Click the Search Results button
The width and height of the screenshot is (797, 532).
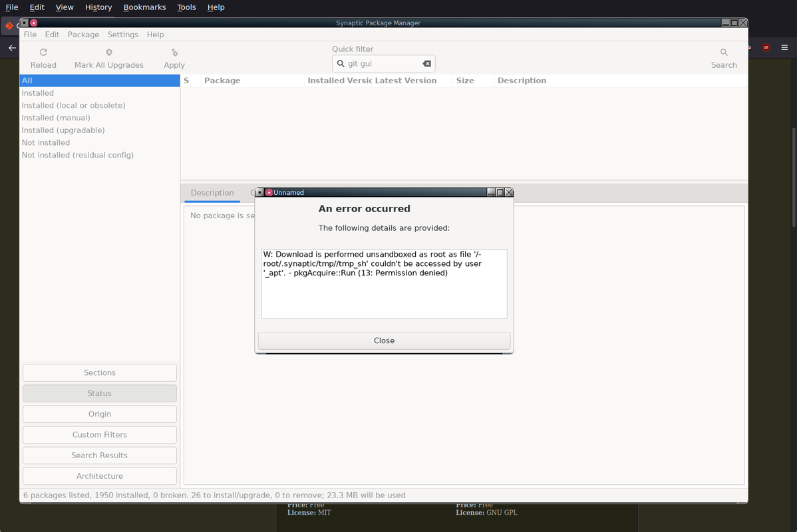tap(100, 456)
